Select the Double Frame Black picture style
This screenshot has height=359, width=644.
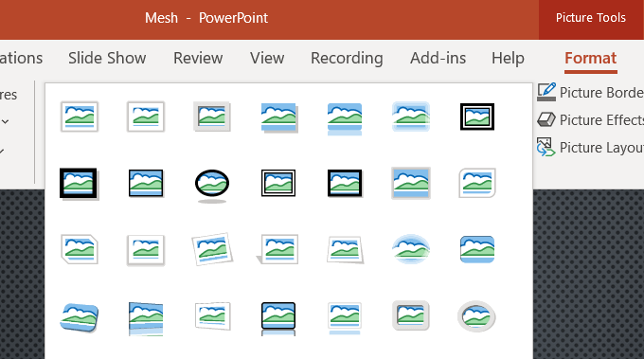tap(477, 117)
